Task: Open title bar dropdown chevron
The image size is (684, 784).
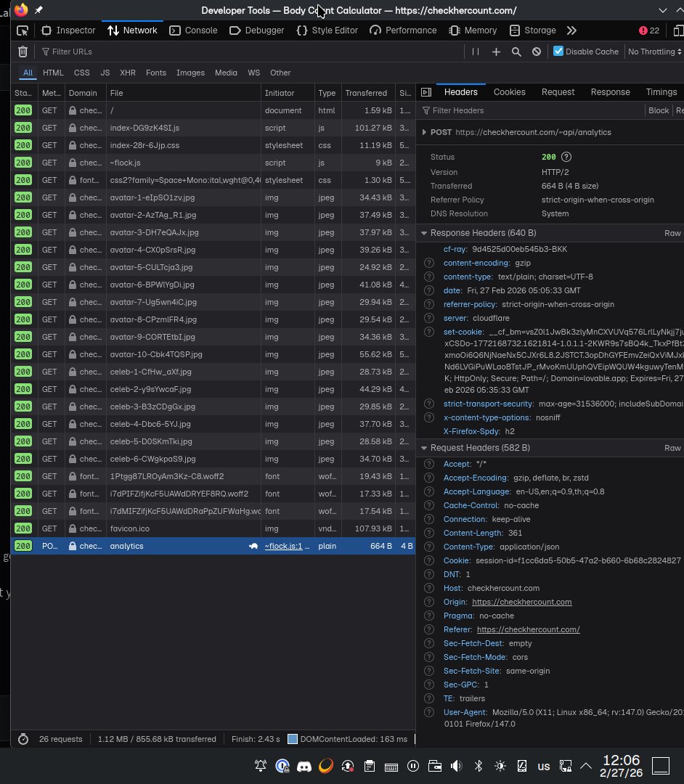Action: click(662, 10)
